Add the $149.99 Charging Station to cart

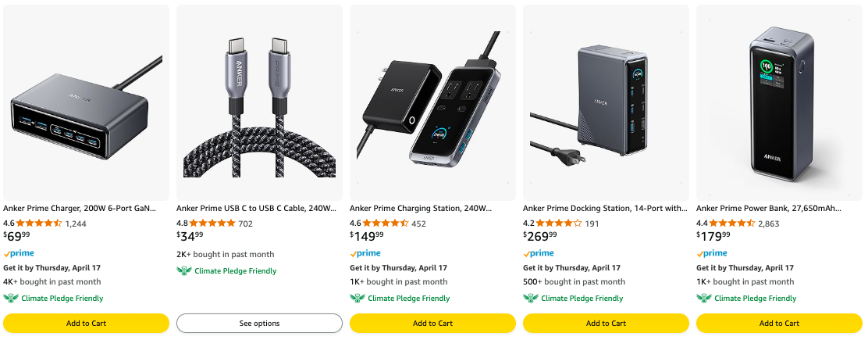(432, 323)
